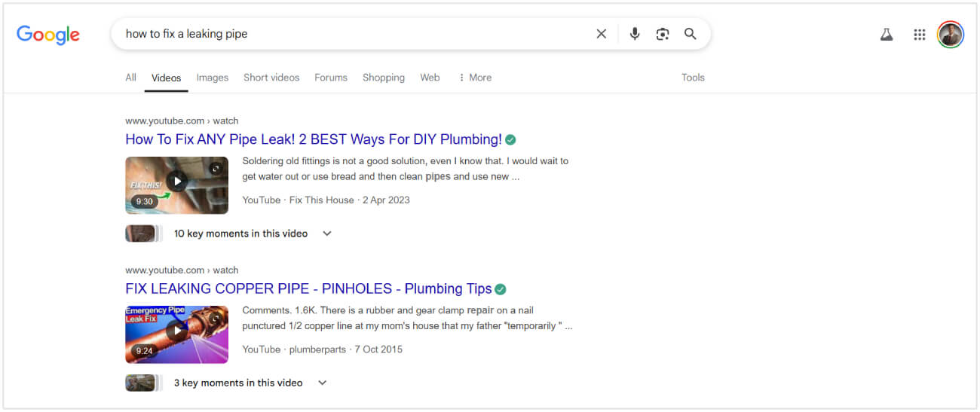
Task: Play the 9:24 Emergency Pipe Leak Fix thumbnail
Action: coord(176,334)
